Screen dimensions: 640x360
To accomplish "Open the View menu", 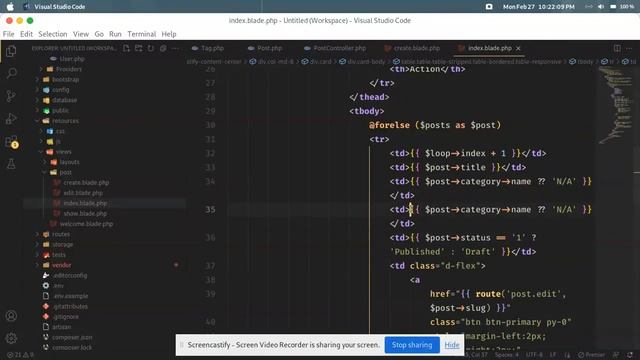I will point(81,34).
